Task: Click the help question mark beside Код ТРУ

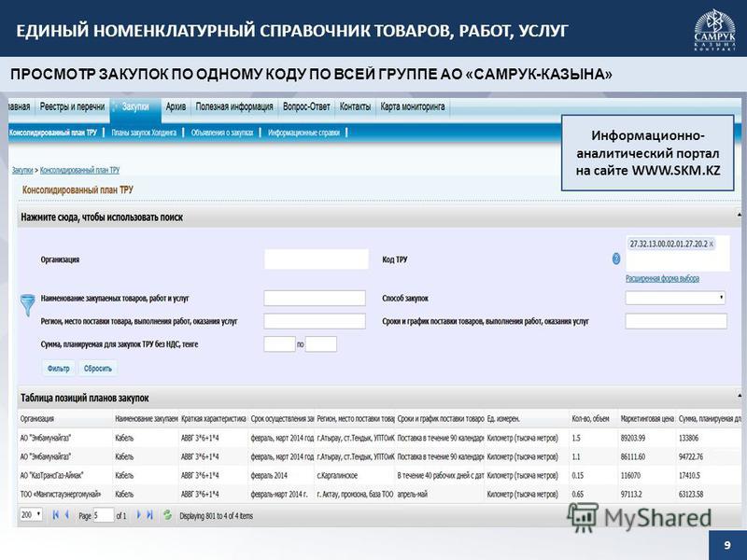Action: (616, 259)
